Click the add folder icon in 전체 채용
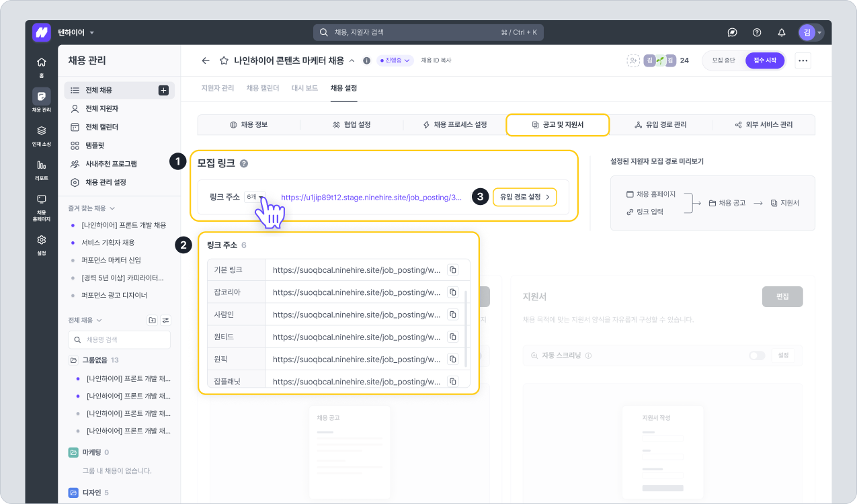The width and height of the screenshot is (857, 504). click(x=152, y=321)
